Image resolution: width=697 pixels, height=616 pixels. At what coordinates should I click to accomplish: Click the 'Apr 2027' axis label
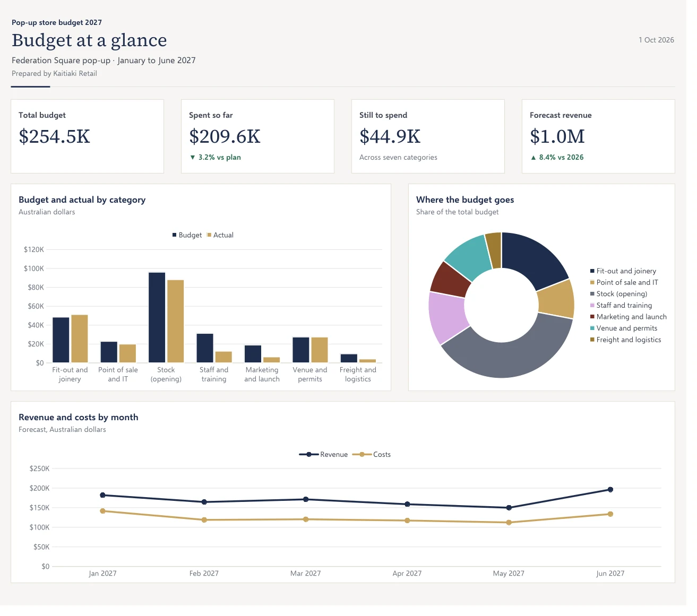pos(407,574)
